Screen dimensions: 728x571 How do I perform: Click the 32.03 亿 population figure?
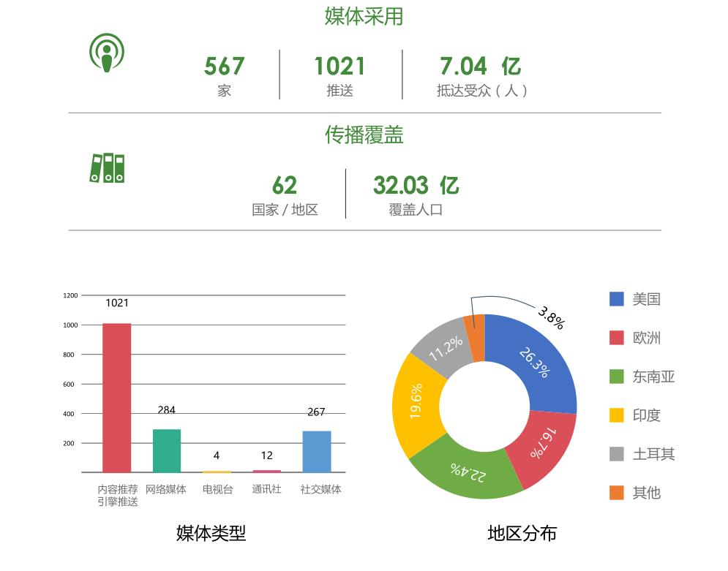click(x=416, y=185)
